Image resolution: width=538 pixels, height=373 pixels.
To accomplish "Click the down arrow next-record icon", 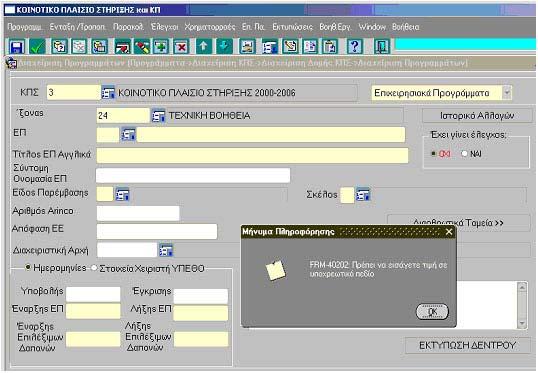I will 224,46.
